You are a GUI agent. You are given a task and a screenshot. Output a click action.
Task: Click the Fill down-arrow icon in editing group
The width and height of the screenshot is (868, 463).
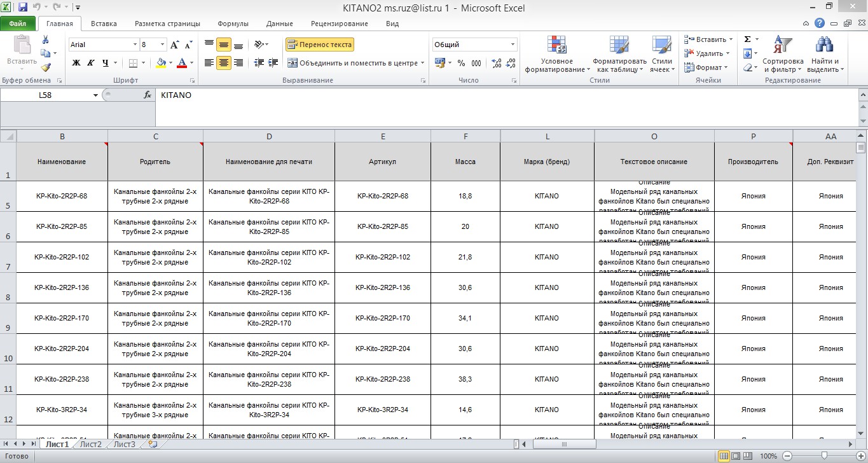(x=747, y=53)
